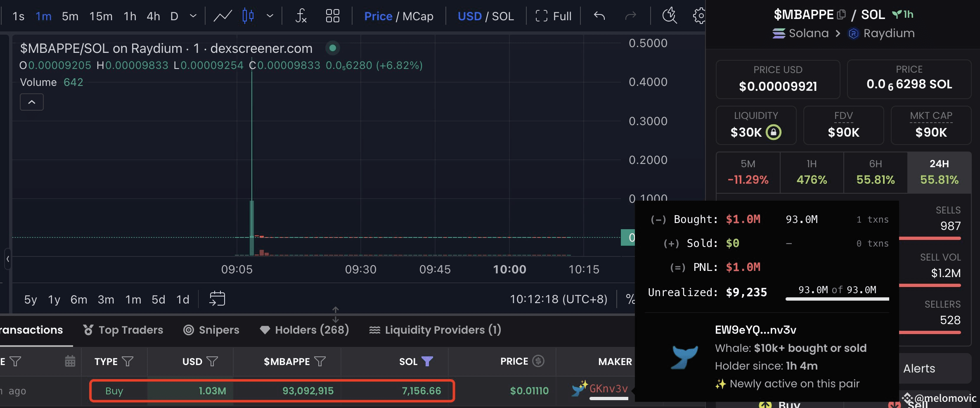Toggle chart to Price mode
980x408 pixels.
pos(378,16)
